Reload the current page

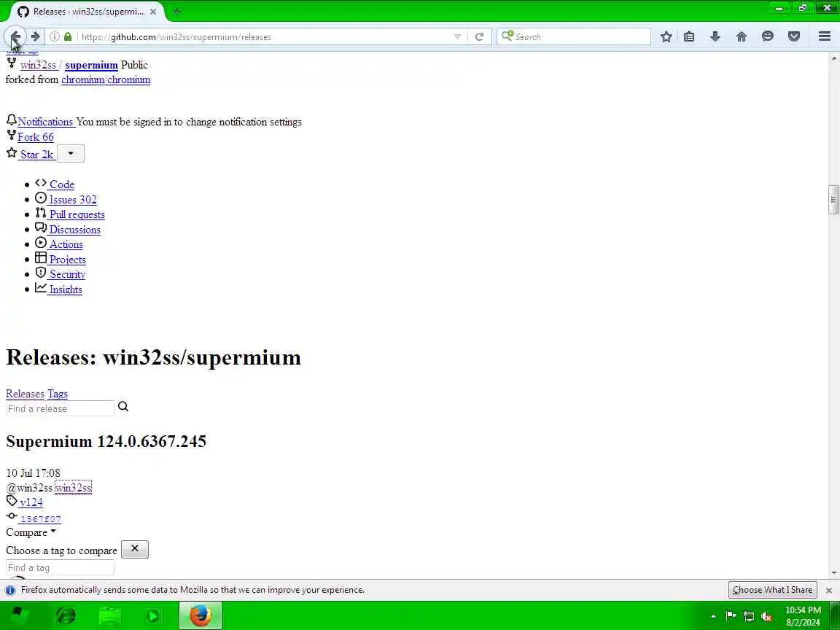tap(480, 36)
